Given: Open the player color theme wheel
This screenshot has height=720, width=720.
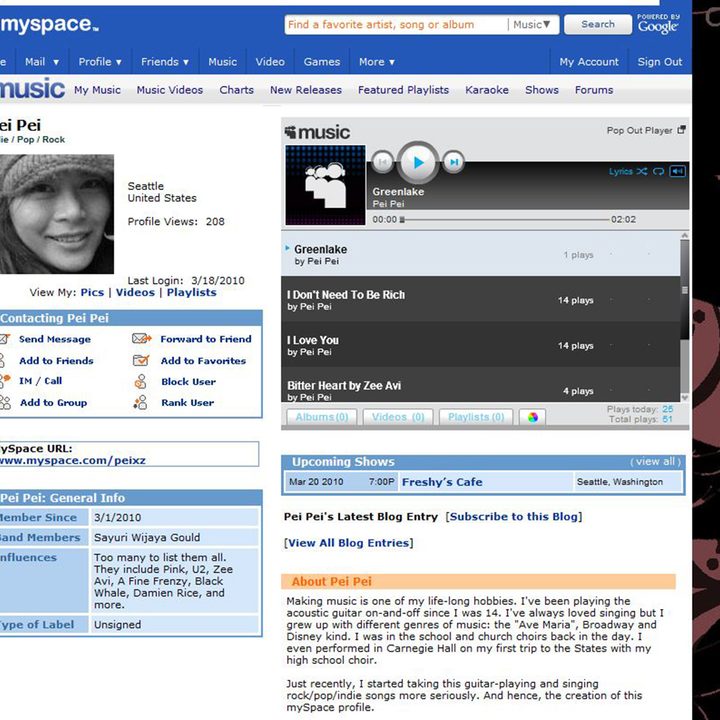Looking at the screenshot, I should (533, 417).
